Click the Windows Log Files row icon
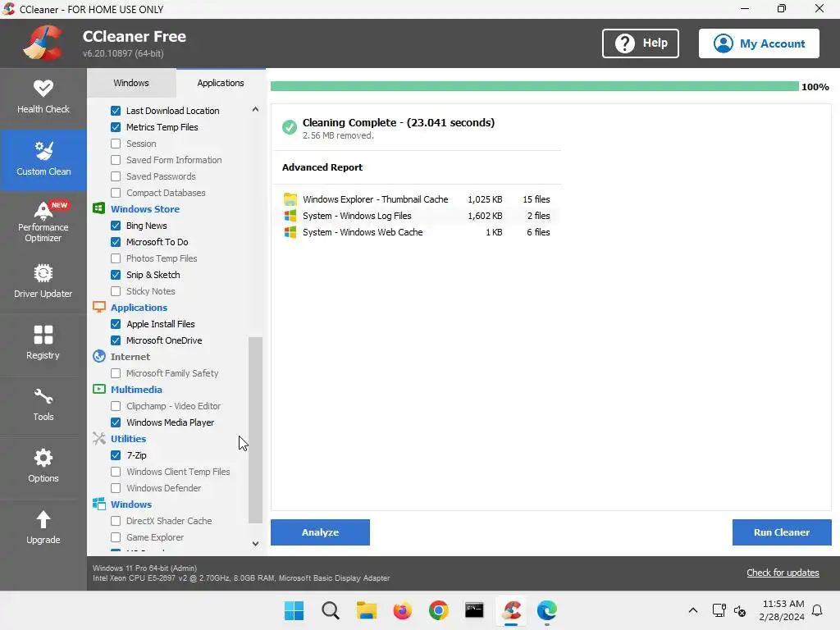This screenshot has width=840, height=630. pyautogui.click(x=290, y=216)
